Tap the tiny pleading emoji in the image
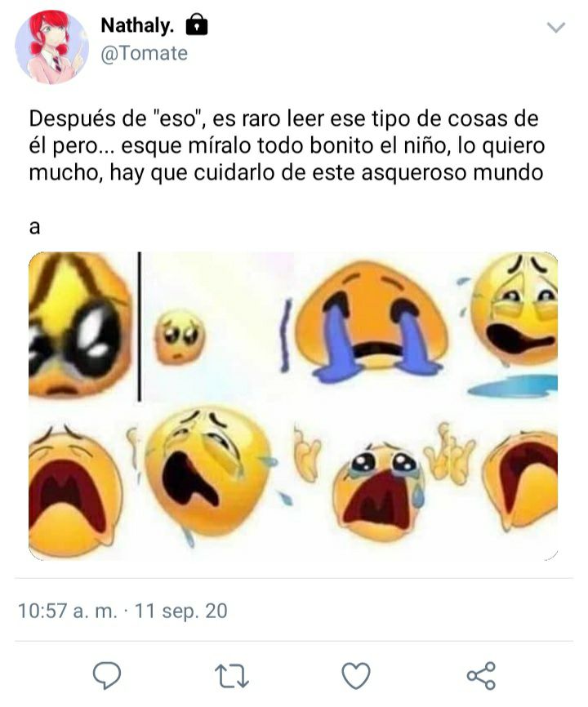588x707 pixels. pos(180,336)
